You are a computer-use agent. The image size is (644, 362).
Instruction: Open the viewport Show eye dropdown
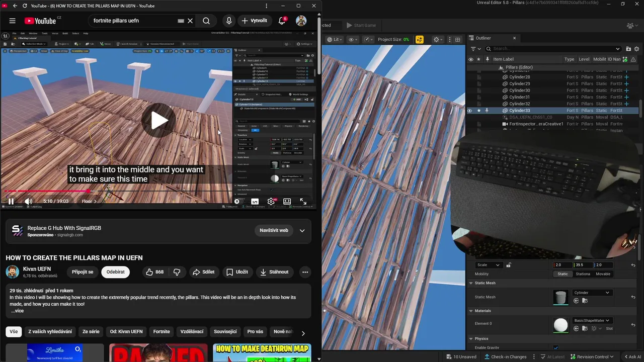click(x=353, y=39)
